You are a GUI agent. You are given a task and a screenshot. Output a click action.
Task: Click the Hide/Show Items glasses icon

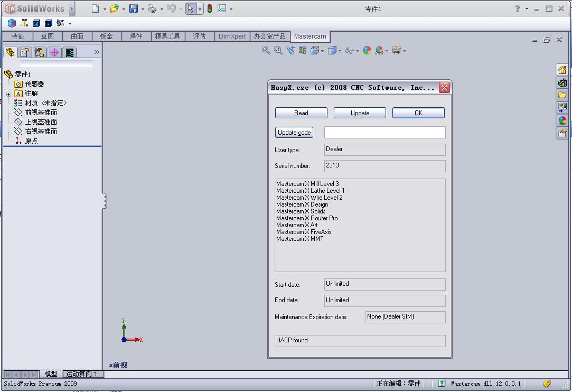click(350, 51)
